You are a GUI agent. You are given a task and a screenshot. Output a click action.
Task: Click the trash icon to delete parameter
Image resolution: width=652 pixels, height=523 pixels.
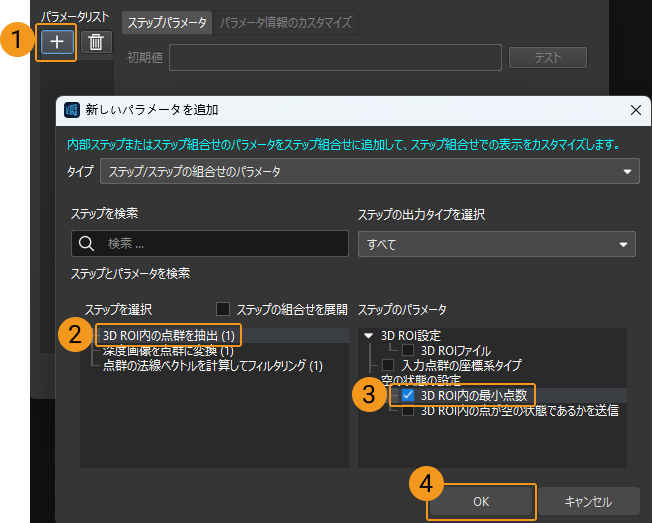(x=96, y=42)
